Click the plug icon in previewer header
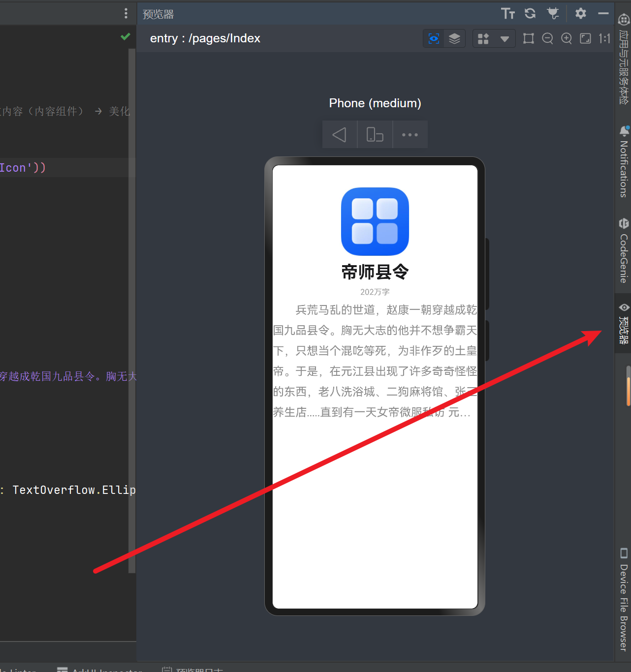The image size is (631, 672). (x=553, y=13)
